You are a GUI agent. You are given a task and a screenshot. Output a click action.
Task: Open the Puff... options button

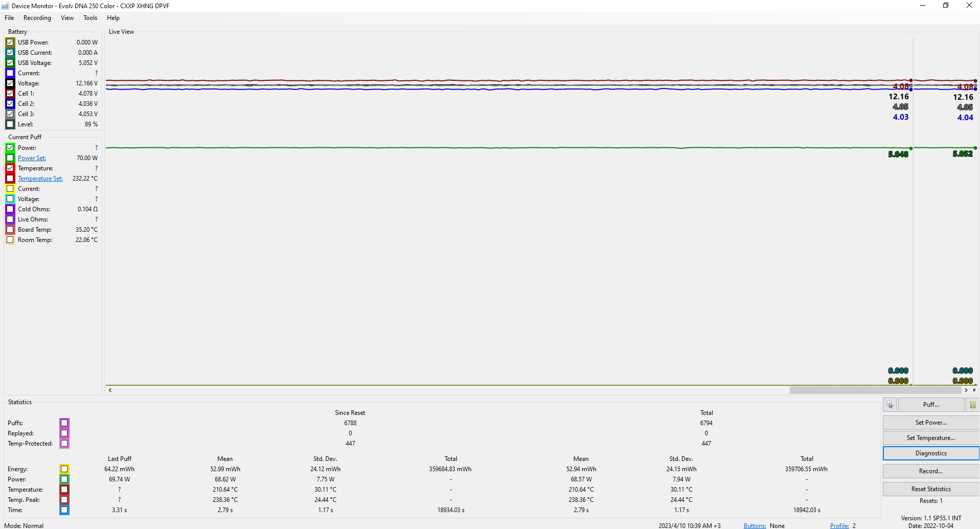click(931, 405)
